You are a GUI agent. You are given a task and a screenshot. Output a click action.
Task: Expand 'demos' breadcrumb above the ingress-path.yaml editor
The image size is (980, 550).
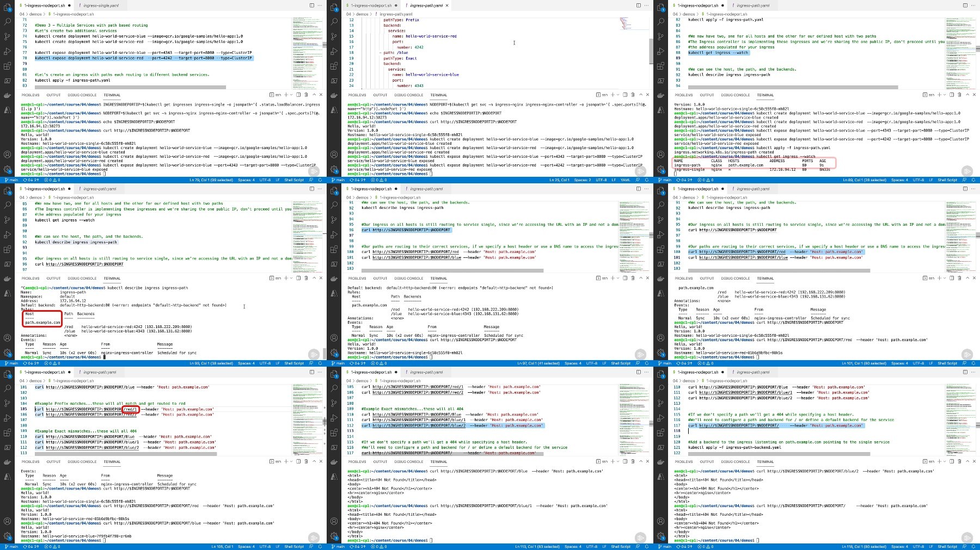tap(363, 14)
